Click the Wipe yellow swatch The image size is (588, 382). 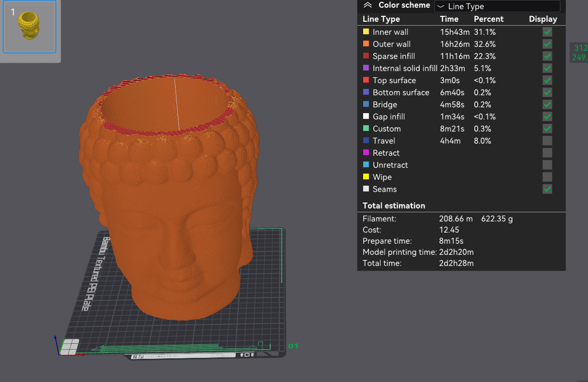[366, 176]
